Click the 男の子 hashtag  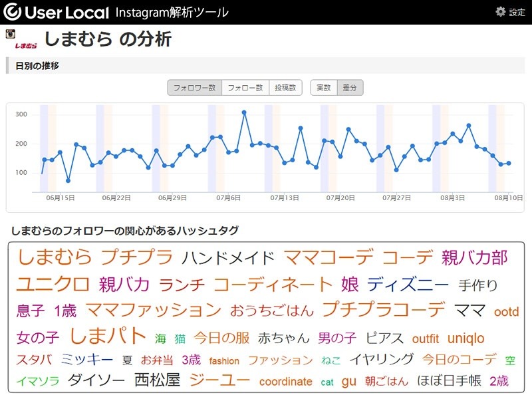point(337,338)
